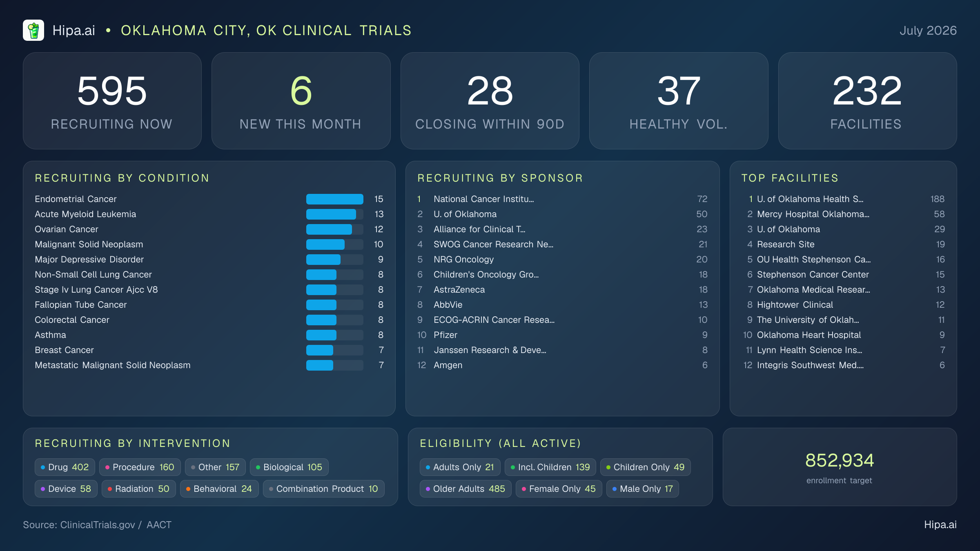Select sponsor Alliance for Clinical T…

[562, 229]
